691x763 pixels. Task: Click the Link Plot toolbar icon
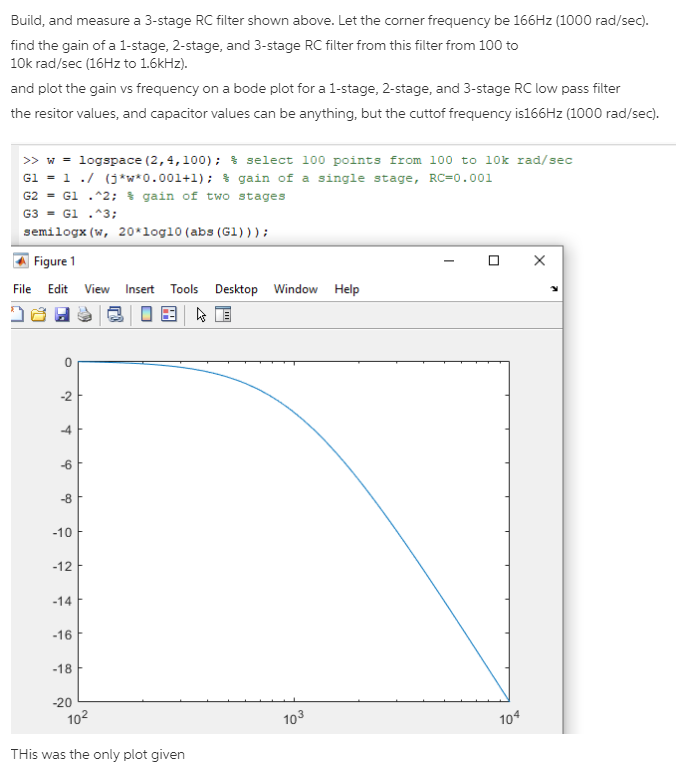pyautogui.click(x=115, y=315)
